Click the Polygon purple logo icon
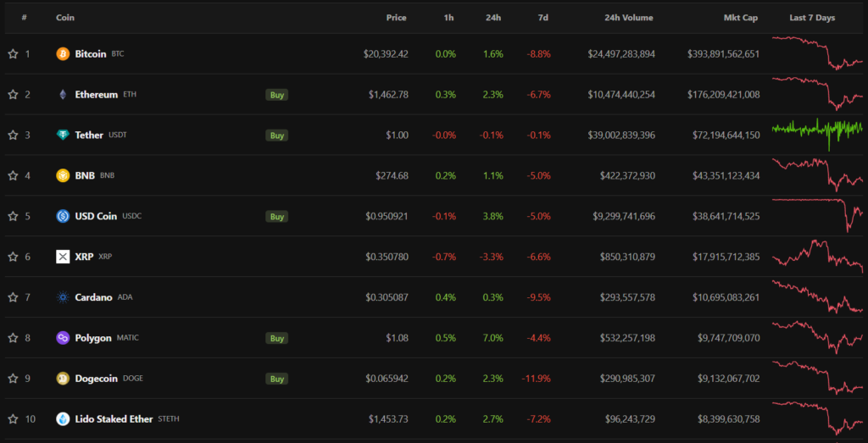 point(63,338)
